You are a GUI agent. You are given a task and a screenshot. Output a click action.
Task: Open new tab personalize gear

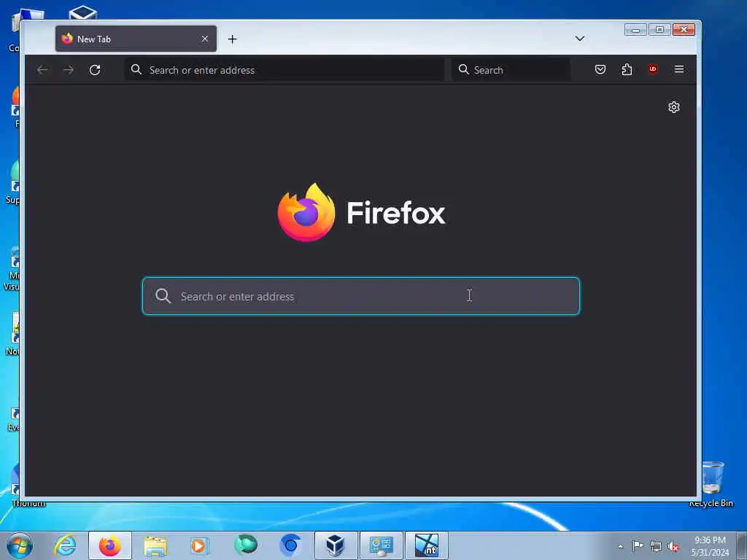point(673,107)
